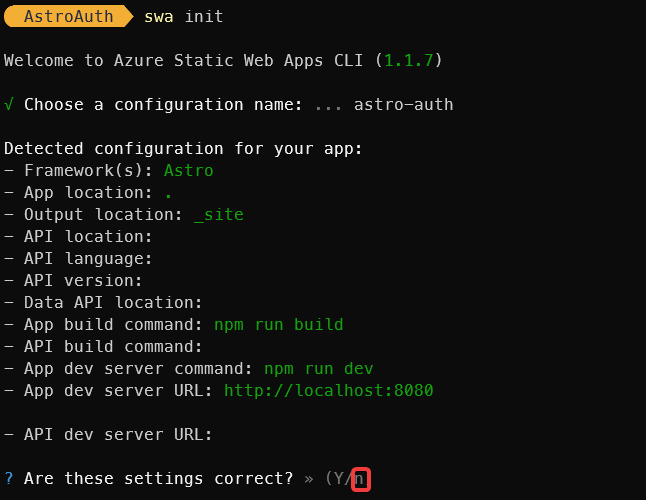Select the 'Y' confirmation option

click(x=339, y=479)
